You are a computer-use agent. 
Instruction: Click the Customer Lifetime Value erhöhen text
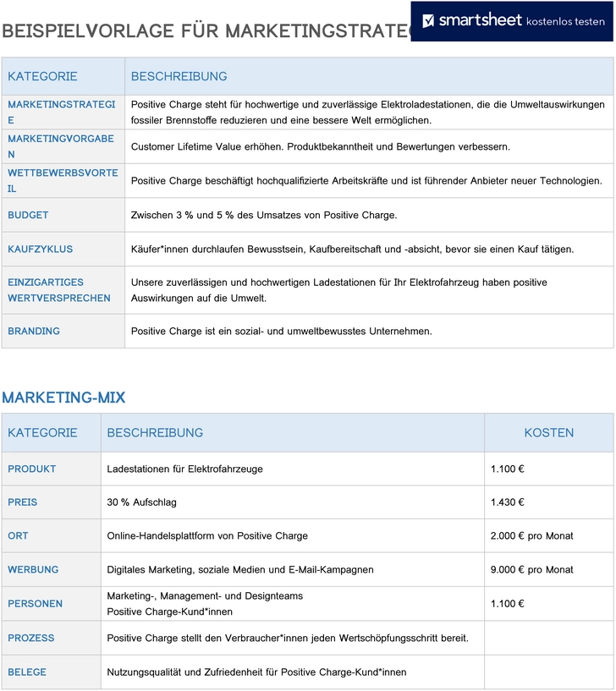320,147
